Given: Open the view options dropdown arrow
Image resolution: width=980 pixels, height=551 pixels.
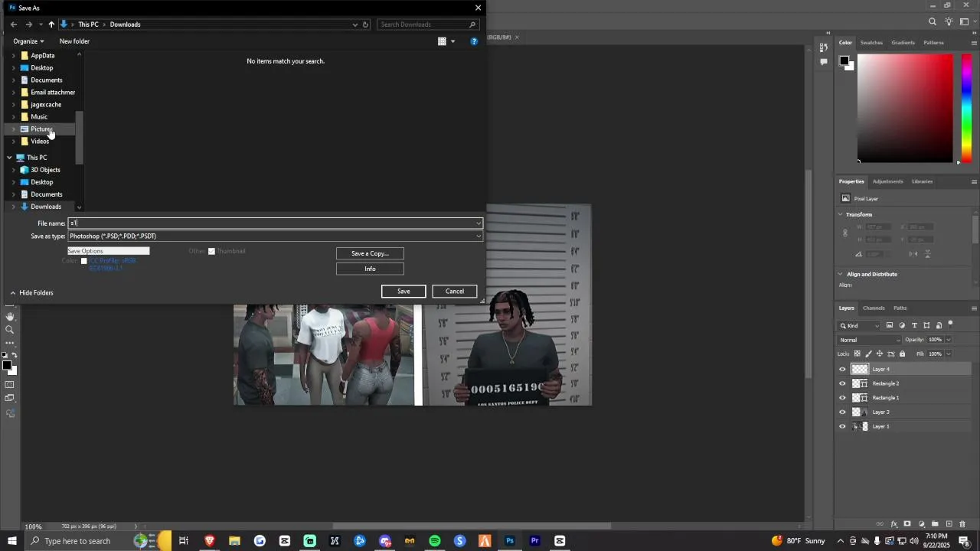Looking at the screenshot, I should click(x=452, y=41).
